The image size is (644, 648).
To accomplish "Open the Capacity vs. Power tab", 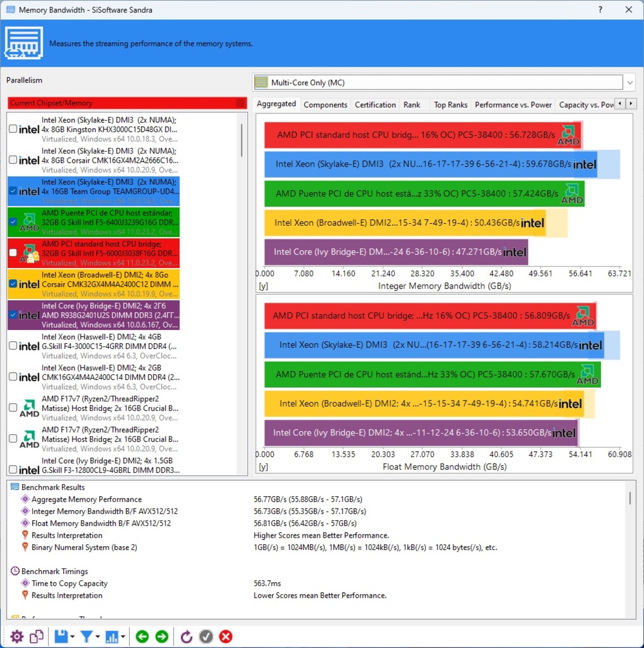I will coord(586,105).
